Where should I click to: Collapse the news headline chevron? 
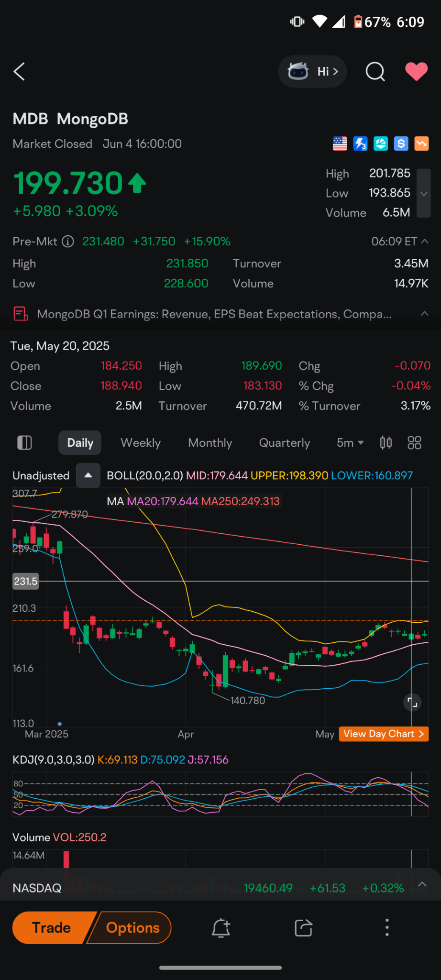424,314
